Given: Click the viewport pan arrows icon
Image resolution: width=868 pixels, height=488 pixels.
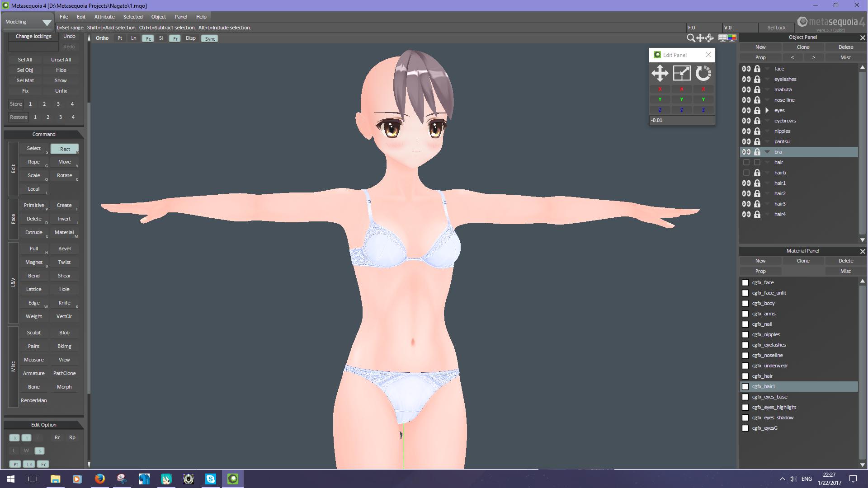Looking at the screenshot, I should point(700,38).
